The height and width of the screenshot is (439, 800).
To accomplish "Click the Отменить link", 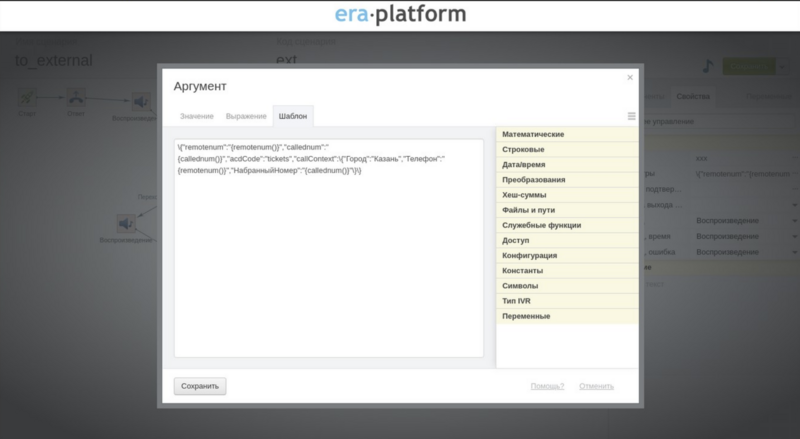I will [x=596, y=386].
